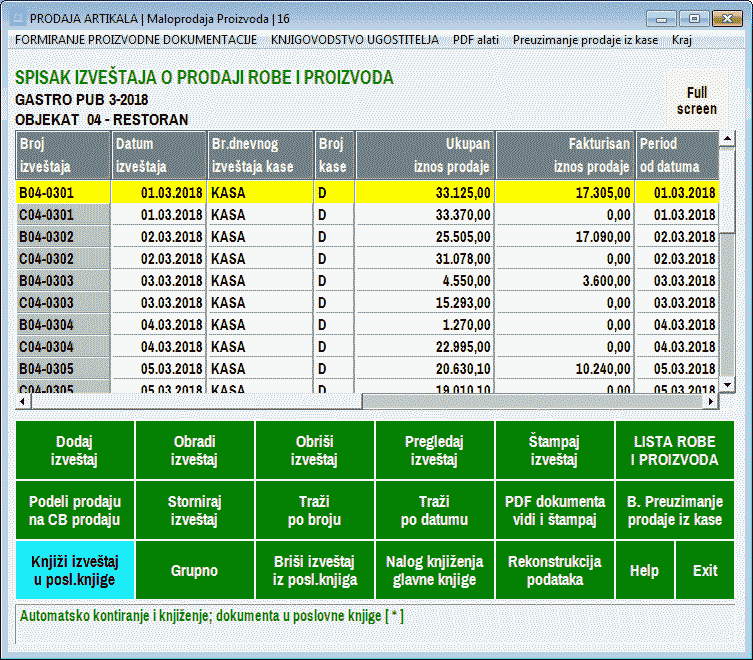This screenshot has width=753, height=660.
Task: Click the vertical scrollbar thumb
Action: coord(727,191)
